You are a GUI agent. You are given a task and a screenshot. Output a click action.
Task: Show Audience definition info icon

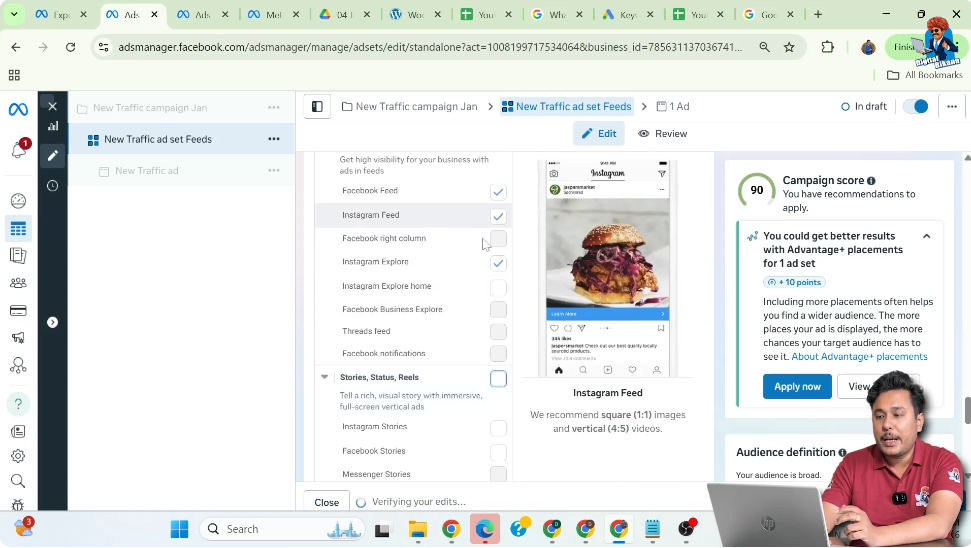click(x=842, y=453)
